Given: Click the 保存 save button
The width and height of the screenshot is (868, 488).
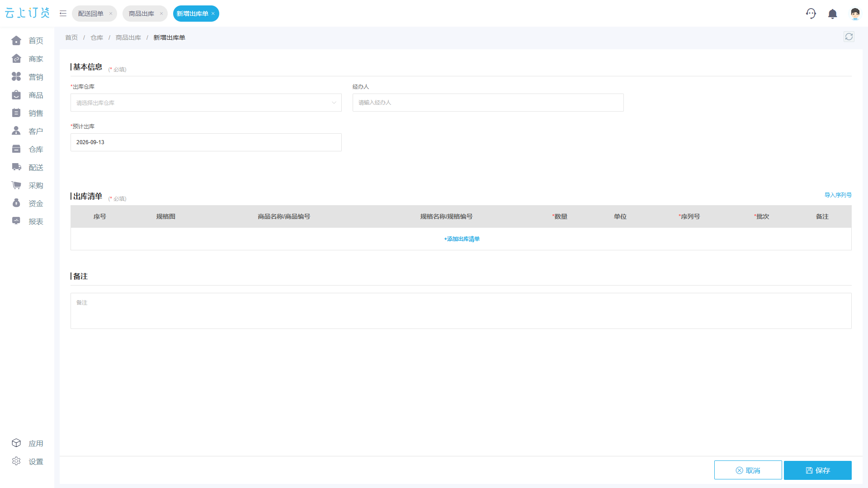Looking at the screenshot, I should (x=818, y=470).
